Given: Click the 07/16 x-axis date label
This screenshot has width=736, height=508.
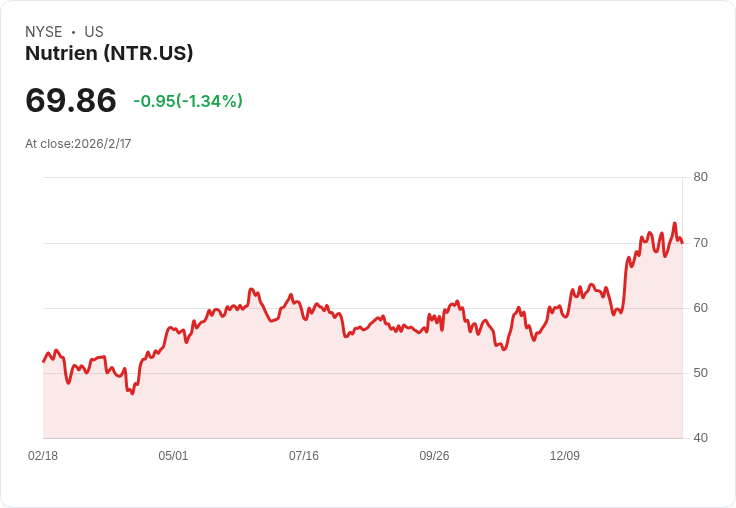Looking at the screenshot, I should 304,455.
